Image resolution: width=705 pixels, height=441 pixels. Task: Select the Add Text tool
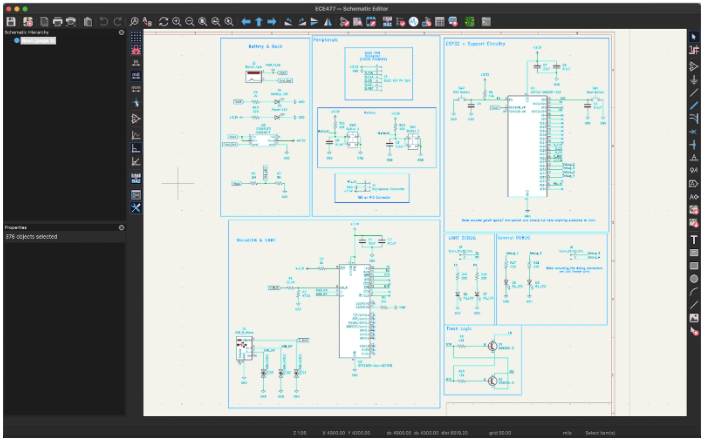694,240
